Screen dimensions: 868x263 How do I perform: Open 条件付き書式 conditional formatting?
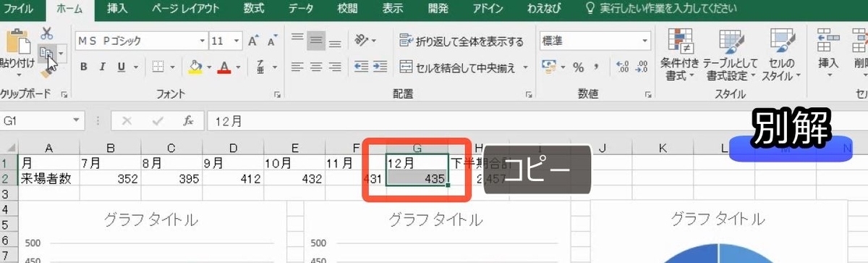coord(680,55)
